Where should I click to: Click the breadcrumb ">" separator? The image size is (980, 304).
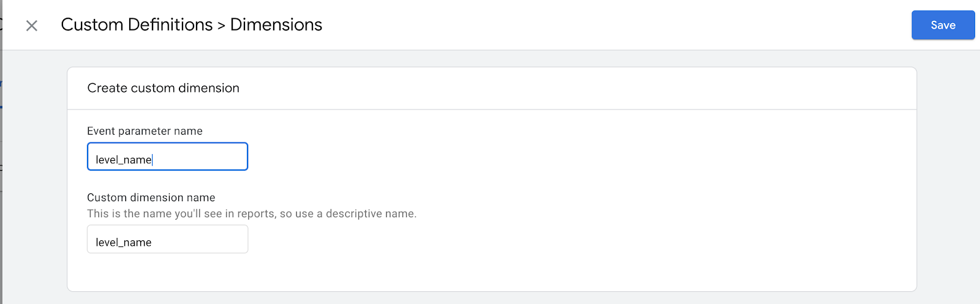222,26
